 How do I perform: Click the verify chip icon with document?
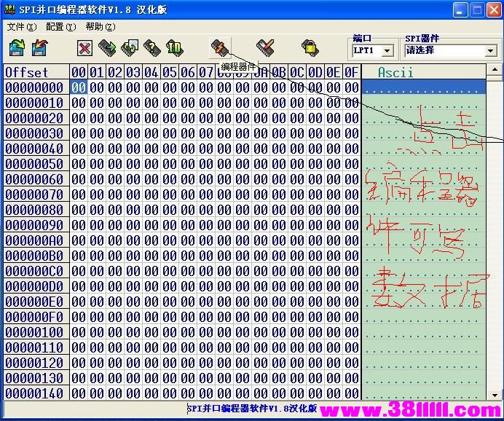pos(130,47)
